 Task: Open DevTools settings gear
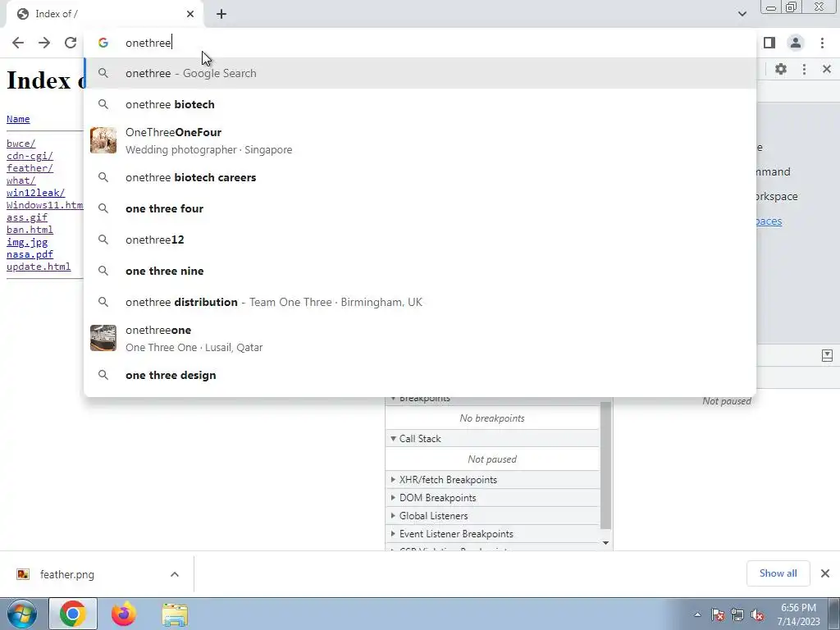[x=781, y=69]
